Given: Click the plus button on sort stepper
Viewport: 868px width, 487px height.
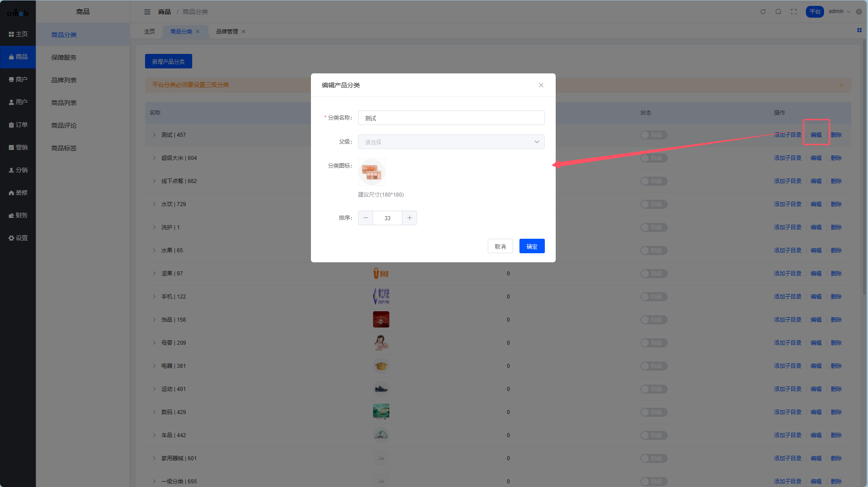Looking at the screenshot, I should point(409,218).
